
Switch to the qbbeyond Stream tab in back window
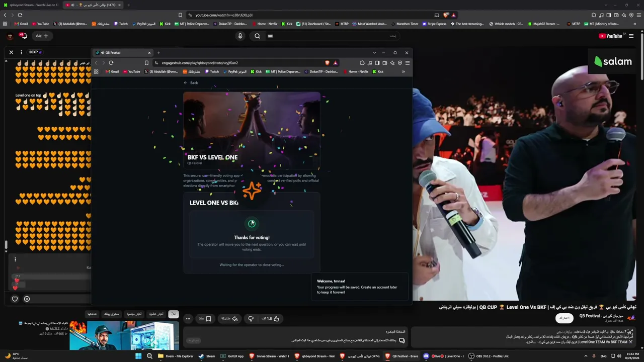point(31,5)
